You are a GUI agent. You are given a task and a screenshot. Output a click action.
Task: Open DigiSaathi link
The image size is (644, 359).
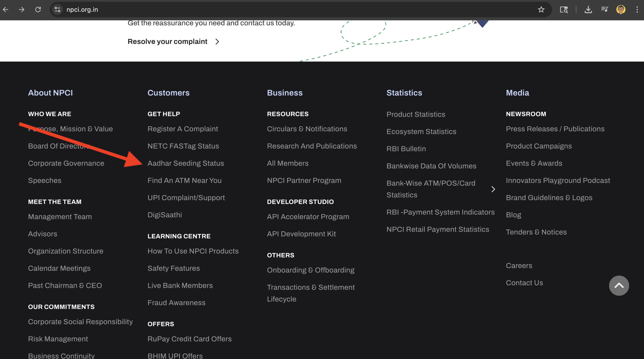click(x=165, y=215)
